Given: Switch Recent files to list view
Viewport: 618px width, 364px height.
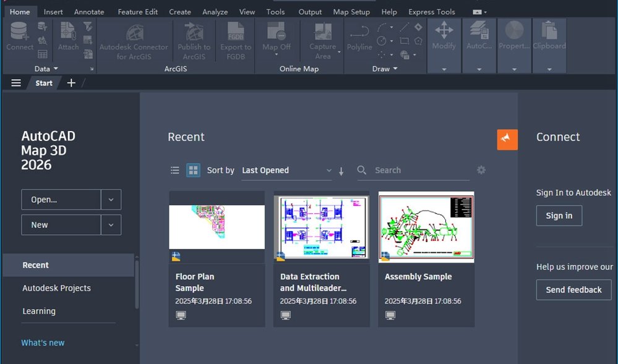Looking at the screenshot, I should (x=174, y=170).
